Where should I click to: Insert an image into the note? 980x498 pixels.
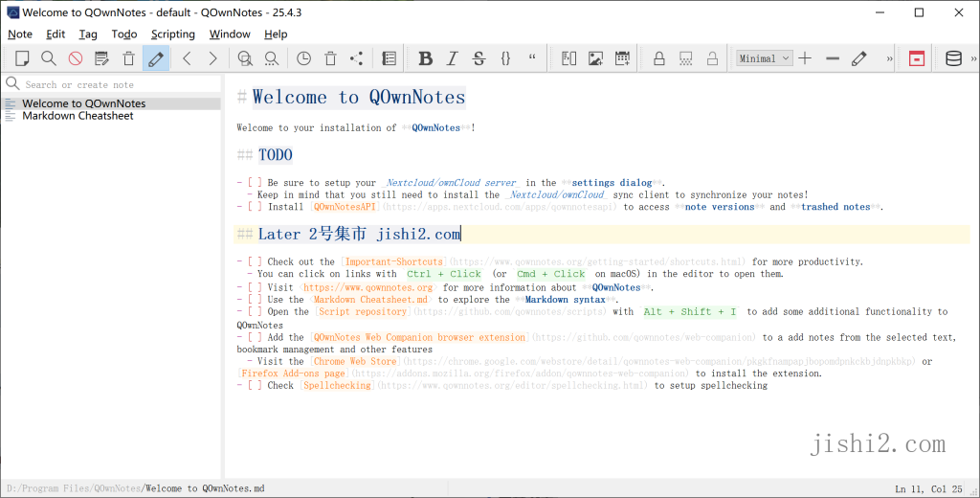(595, 58)
